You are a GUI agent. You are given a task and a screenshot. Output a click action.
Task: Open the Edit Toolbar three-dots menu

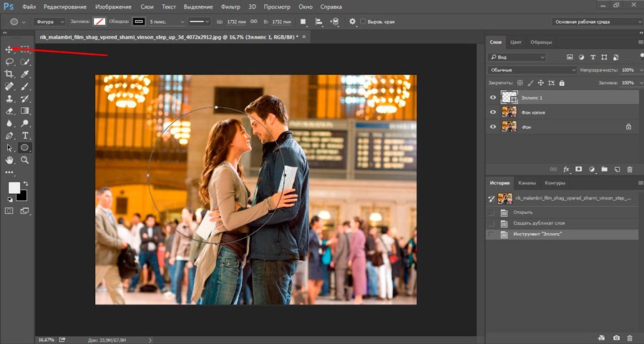pyautogui.click(x=9, y=172)
